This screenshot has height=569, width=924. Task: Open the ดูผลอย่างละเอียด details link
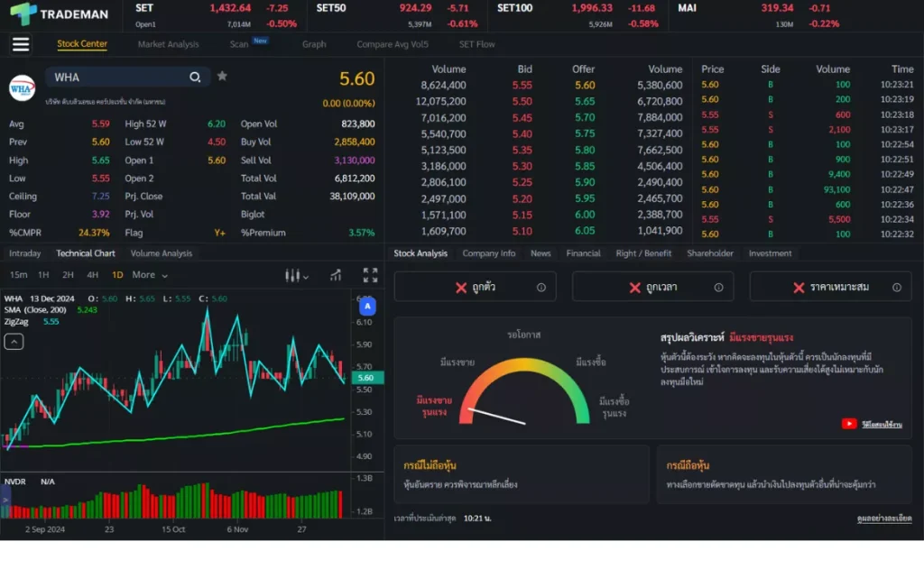pyautogui.click(x=884, y=519)
